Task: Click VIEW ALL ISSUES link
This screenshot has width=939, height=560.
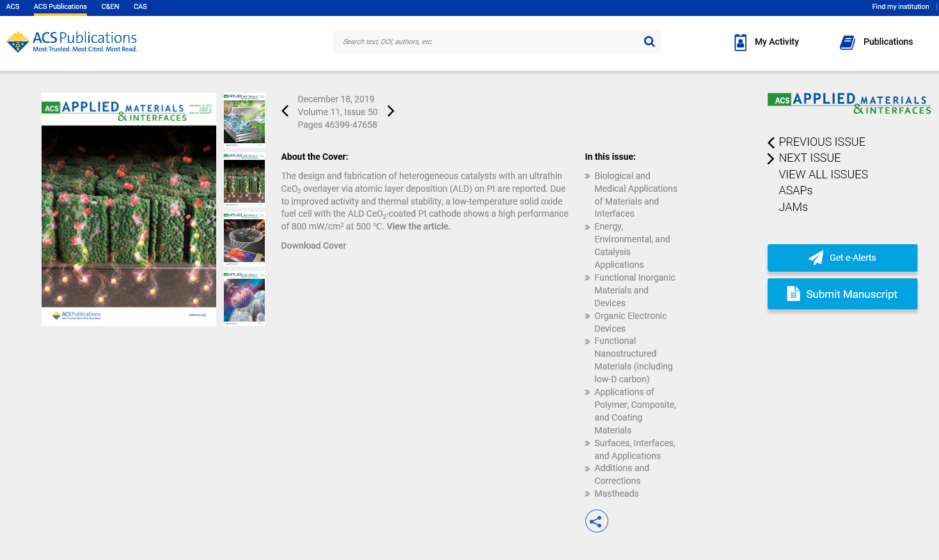Action: click(x=823, y=175)
